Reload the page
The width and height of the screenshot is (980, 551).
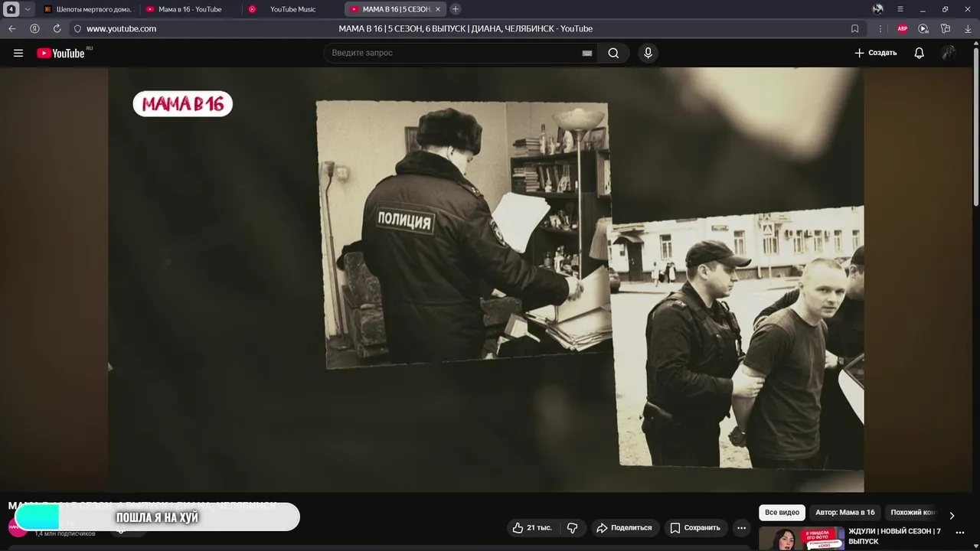click(x=57, y=28)
